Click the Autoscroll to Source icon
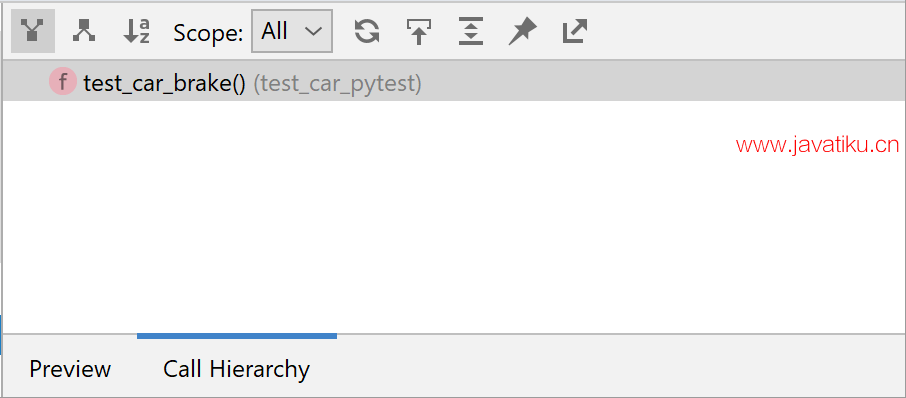Image resolution: width=906 pixels, height=398 pixels. coord(418,31)
